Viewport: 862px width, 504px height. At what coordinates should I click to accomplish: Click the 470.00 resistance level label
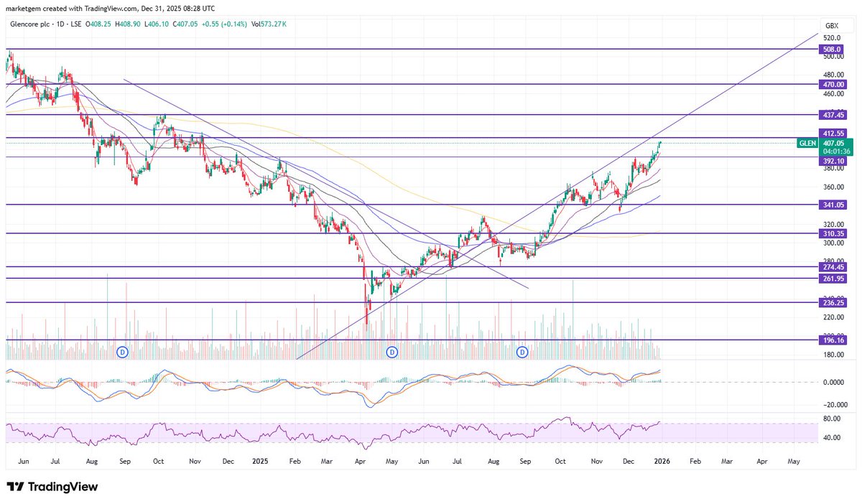pyautogui.click(x=832, y=84)
